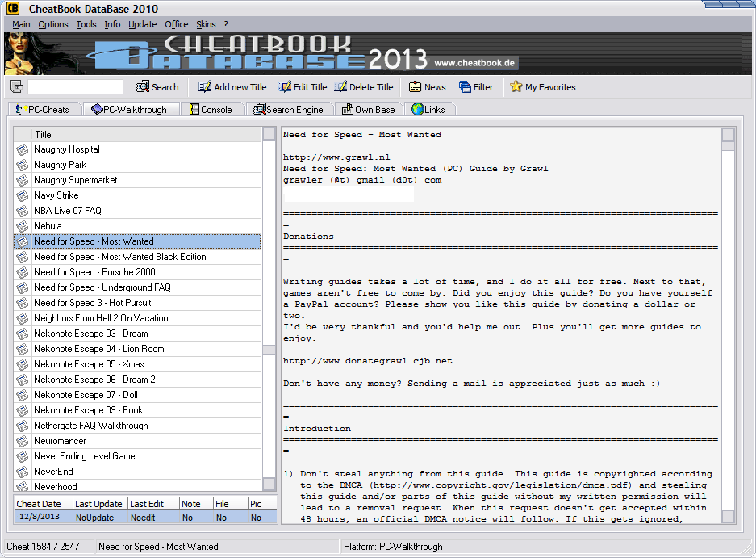Open the Links tab
Screen dimensions: 756x558
(x=428, y=109)
